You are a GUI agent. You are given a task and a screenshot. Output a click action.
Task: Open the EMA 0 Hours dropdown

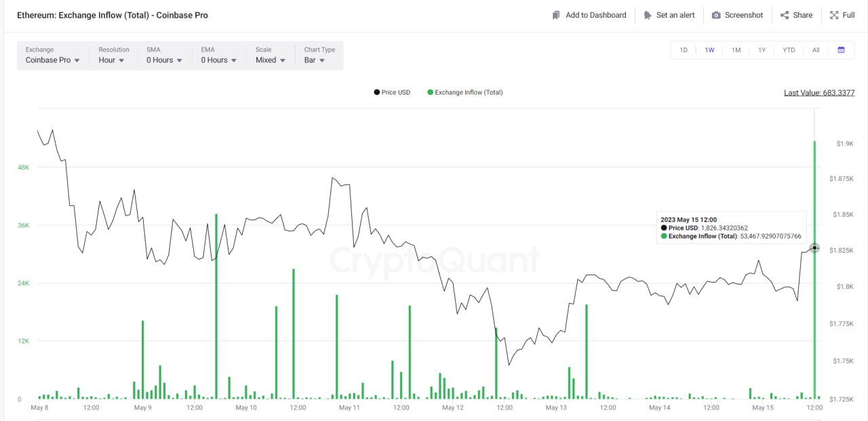click(x=218, y=56)
